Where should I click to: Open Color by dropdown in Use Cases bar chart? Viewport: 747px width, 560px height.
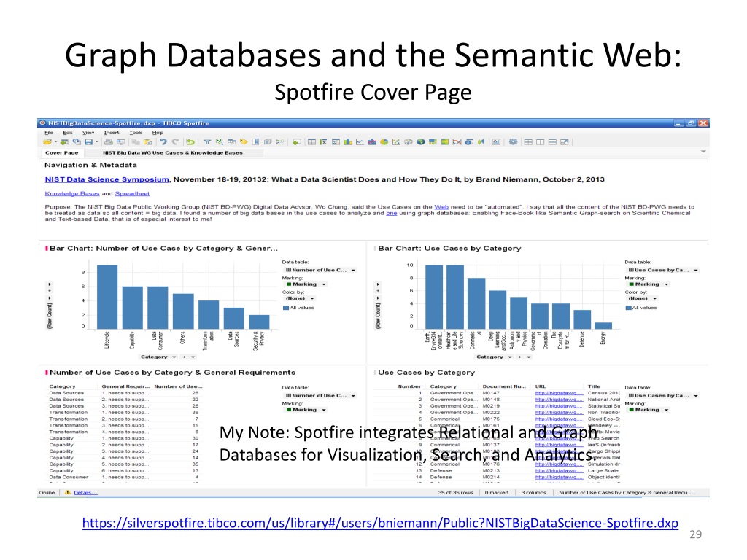click(x=642, y=298)
